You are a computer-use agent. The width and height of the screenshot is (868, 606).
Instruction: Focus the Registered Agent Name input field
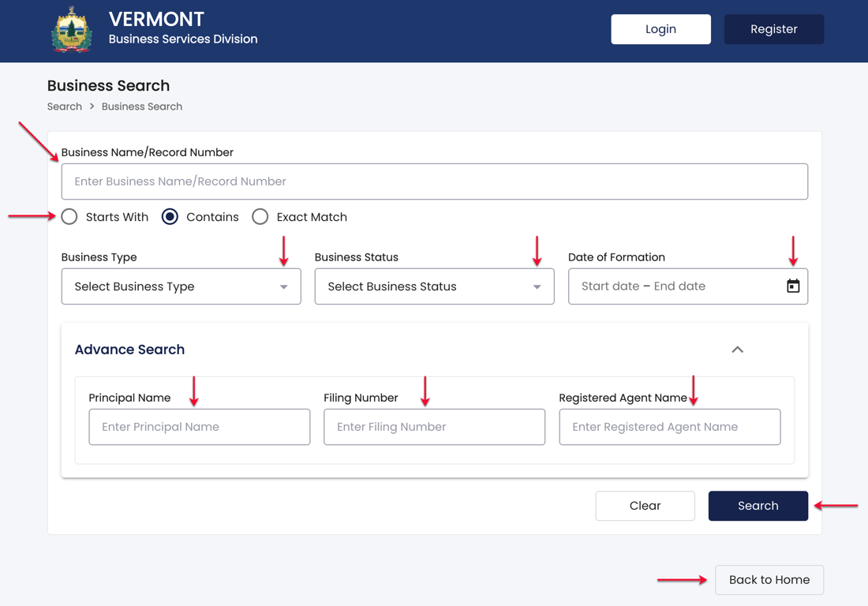click(x=670, y=427)
